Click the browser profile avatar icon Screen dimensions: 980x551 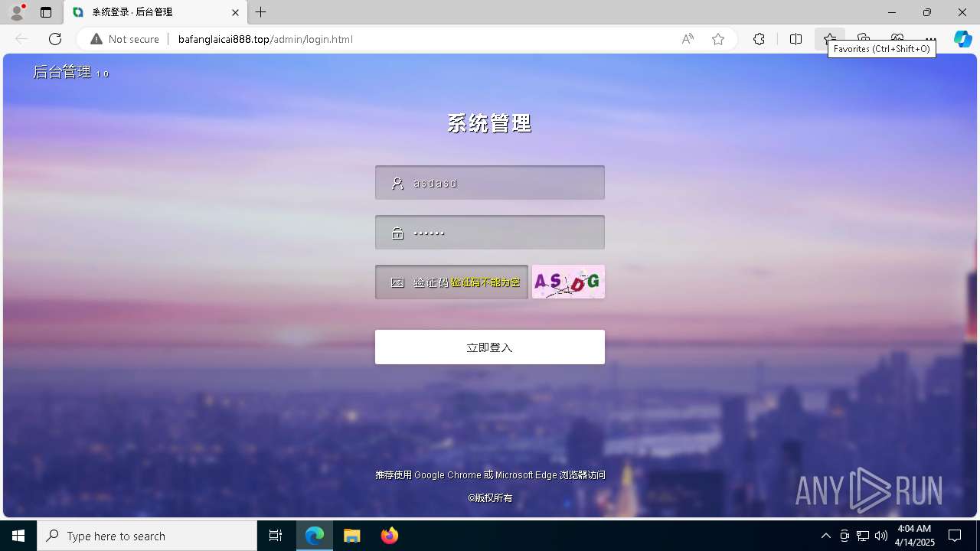click(x=16, y=12)
